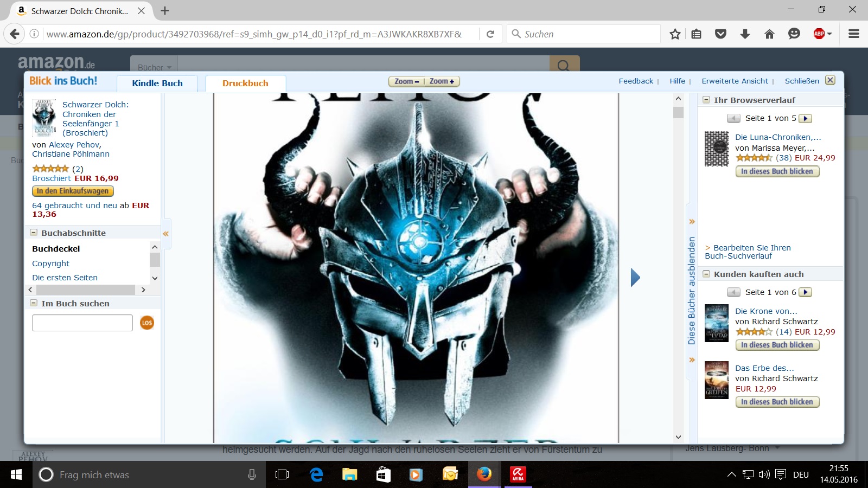
Task: Click the Zoom minus button
Action: 406,81
